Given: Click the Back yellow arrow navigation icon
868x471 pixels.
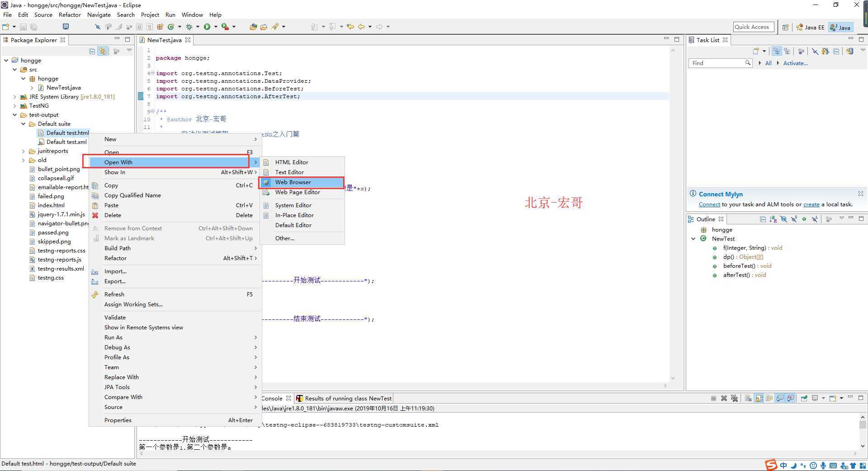Looking at the screenshot, I should 361,27.
